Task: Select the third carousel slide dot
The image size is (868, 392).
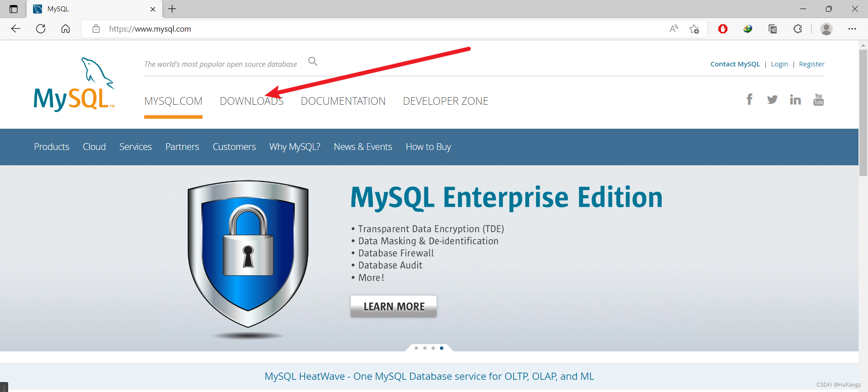Action: click(x=433, y=348)
